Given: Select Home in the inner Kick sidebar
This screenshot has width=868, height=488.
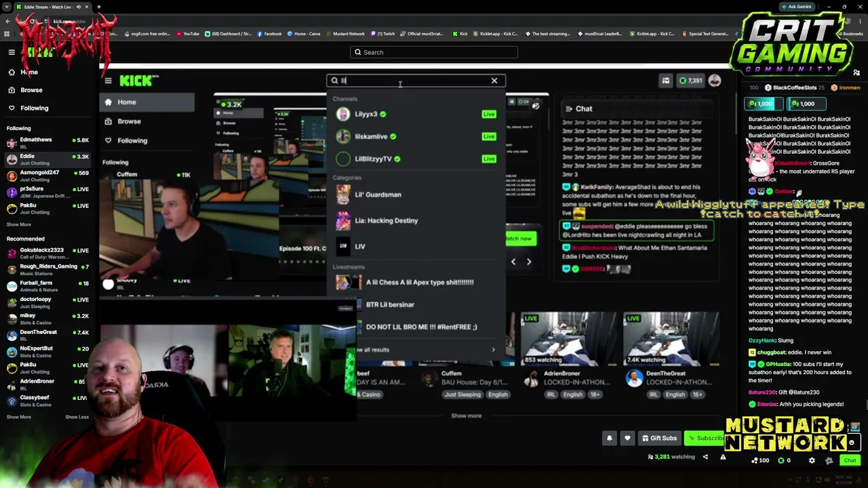Looking at the screenshot, I should (x=148, y=102).
